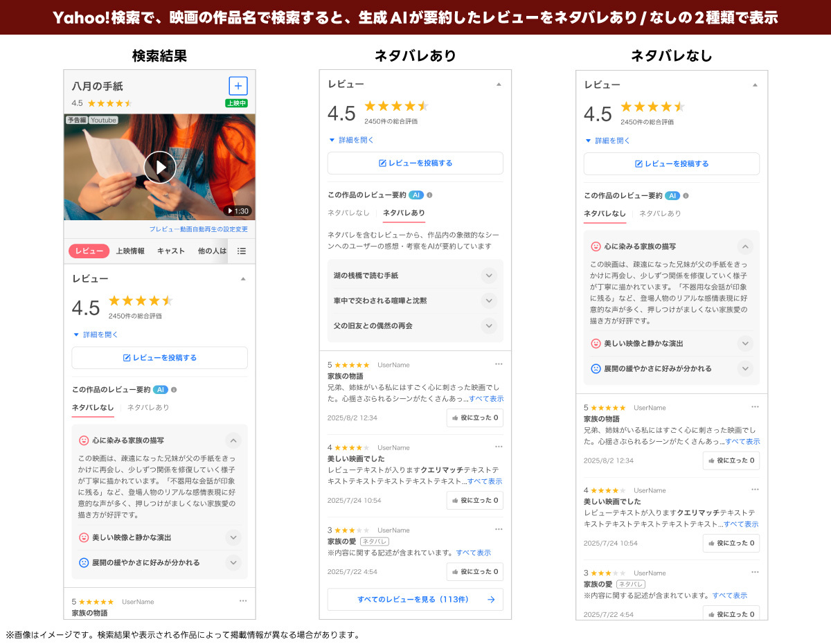Collapse 心に染みる家族の描写 in right panel
Screen dimensions: 831x644
pyautogui.click(x=745, y=247)
